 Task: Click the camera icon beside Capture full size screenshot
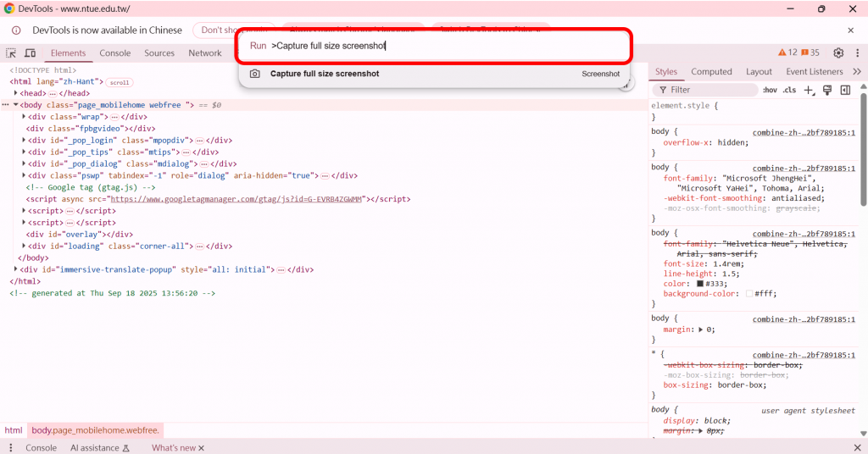[254, 74]
